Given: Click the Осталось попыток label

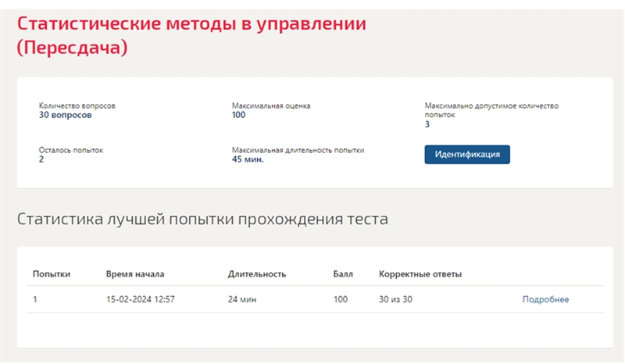Looking at the screenshot, I should click(x=71, y=150).
